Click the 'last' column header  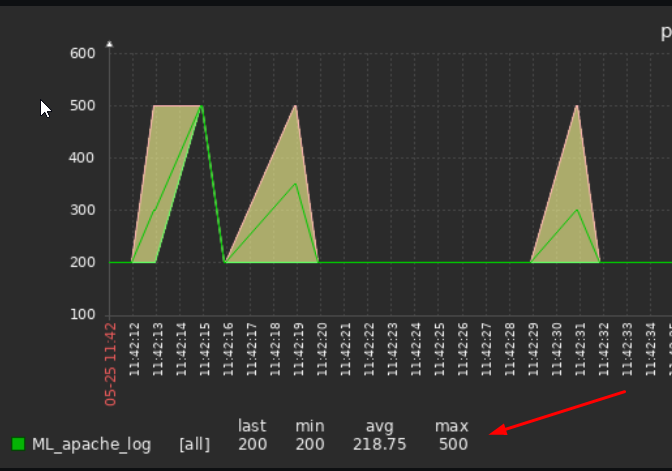click(252, 426)
